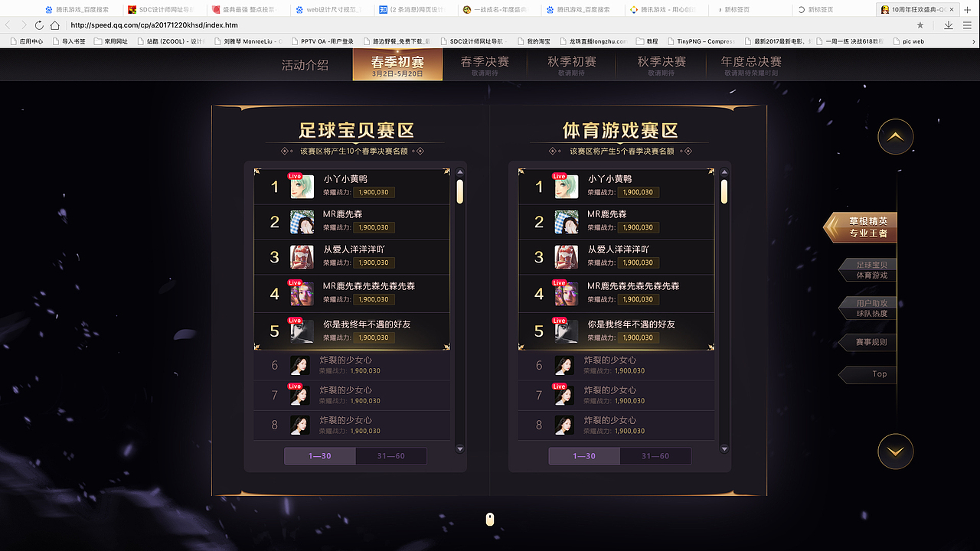Screen dimensions: 980x551
Task: Click the bookmark star in address bar
Action: pos(920,25)
